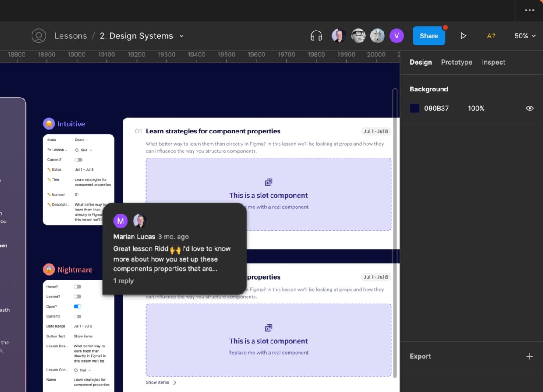Viewport: 543px width, 392px height.
Task: Click the 01 Number value in Intuitive panel
Action: coord(77,195)
